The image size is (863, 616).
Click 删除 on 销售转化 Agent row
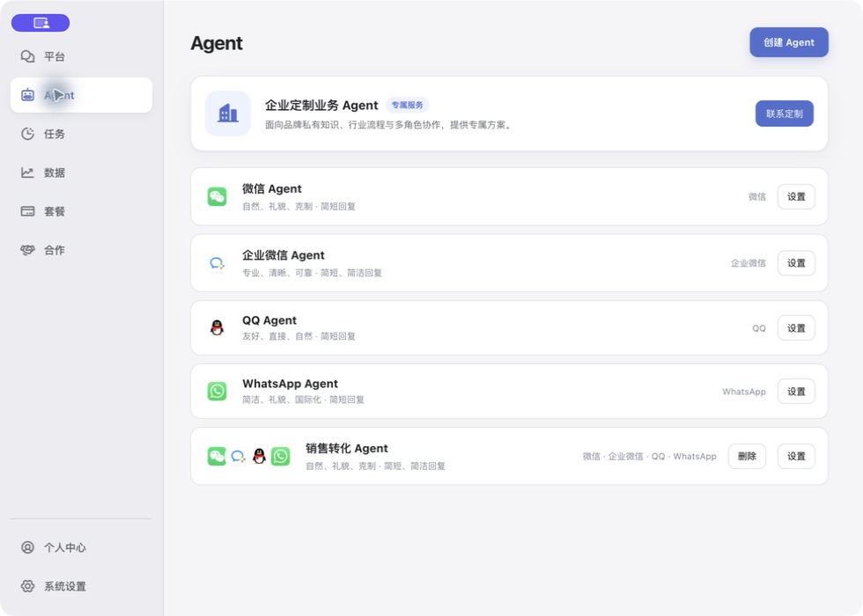coord(747,456)
